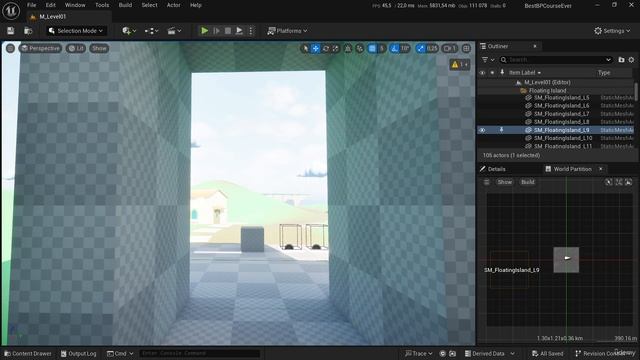Activate the translate move gizmo tool
640x360 pixels.
click(315, 48)
